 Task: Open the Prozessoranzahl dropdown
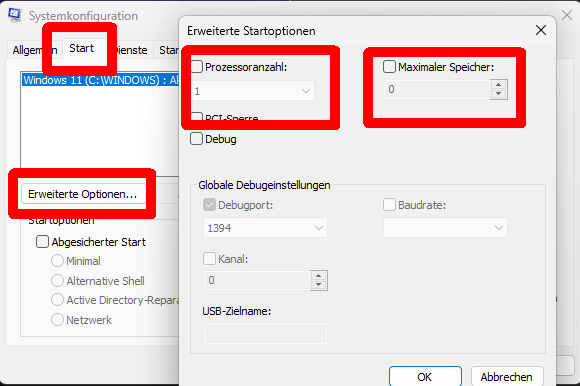pyautogui.click(x=253, y=91)
